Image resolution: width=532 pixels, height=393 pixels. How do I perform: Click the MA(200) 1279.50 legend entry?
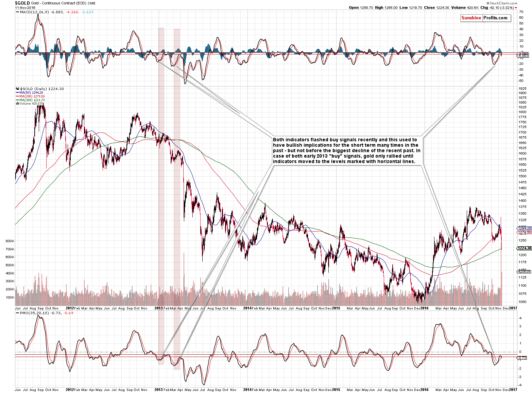(32, 96)
